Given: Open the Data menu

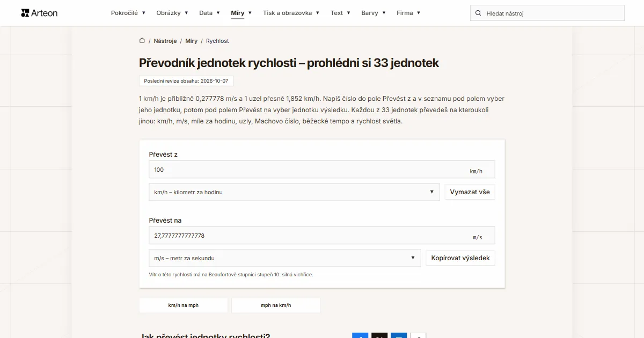Looking at the screenshot, I should [209, 13].
